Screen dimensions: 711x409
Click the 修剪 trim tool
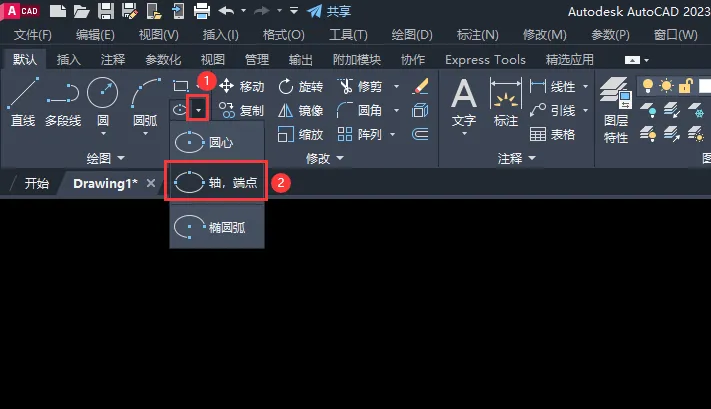click(x=360, y=86)
